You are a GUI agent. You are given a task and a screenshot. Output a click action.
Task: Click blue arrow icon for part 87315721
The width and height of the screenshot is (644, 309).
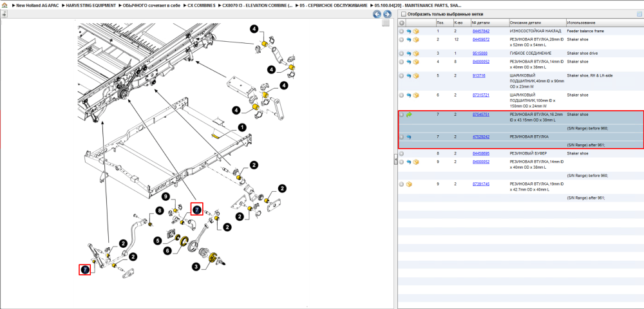point(409,95)
